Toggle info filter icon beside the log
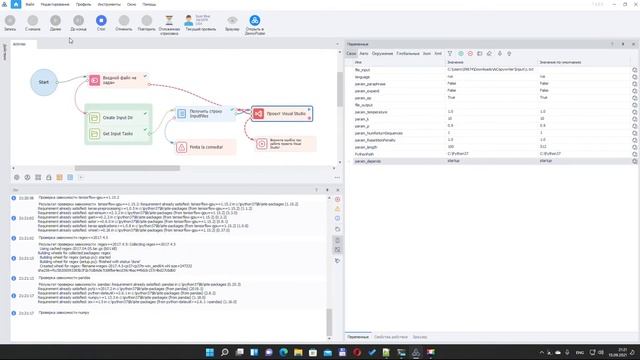This screenshot has width=640, height=360. (338, 219)
